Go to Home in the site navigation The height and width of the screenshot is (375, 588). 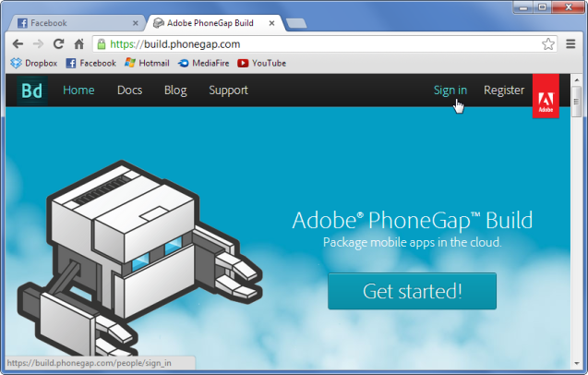coord(78,91)
